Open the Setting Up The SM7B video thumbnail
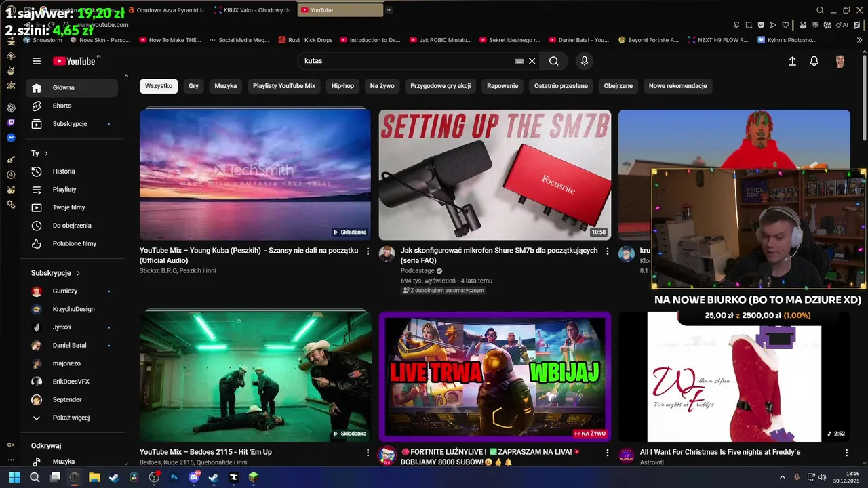Image resolution: width=868 pixels, height=488 pixels. tap(495, 175)
